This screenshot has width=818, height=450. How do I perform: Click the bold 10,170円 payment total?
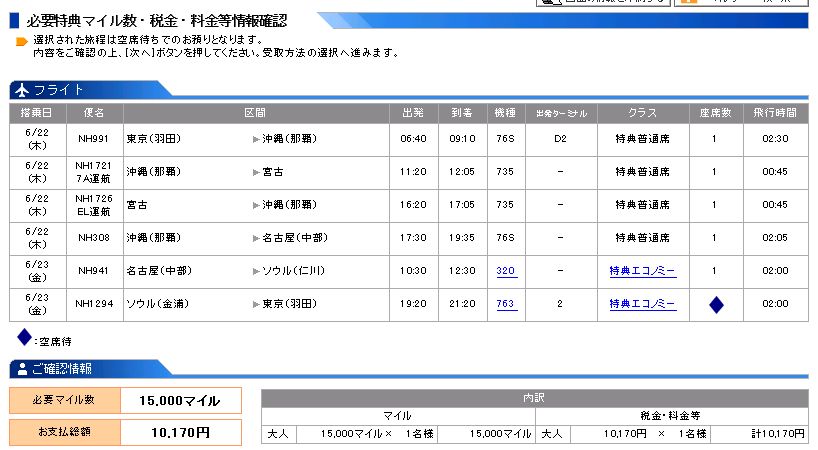[x=181, y=432]
